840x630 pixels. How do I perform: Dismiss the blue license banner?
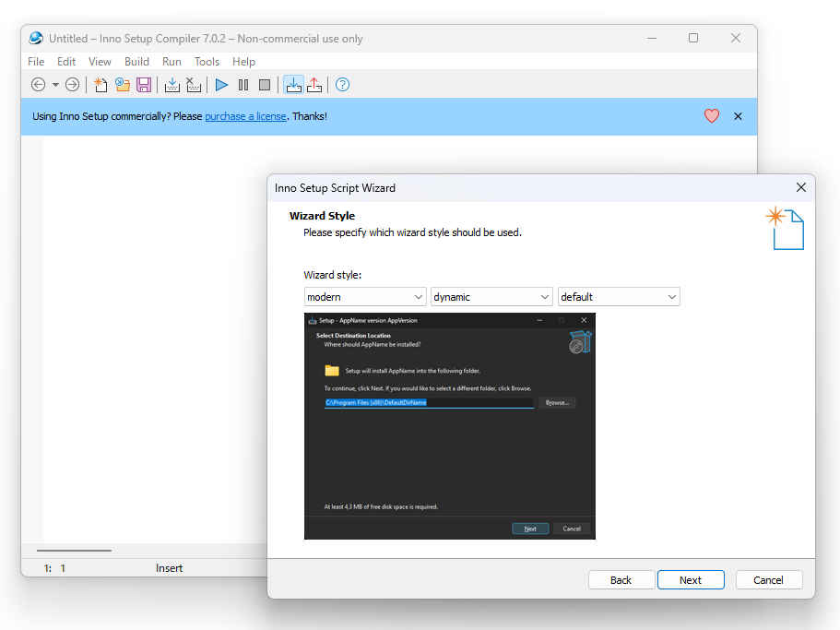click(738, 116)
